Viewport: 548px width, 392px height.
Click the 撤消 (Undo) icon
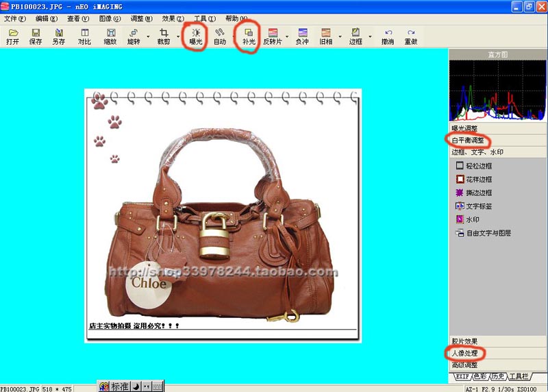(x=388, y=37)
